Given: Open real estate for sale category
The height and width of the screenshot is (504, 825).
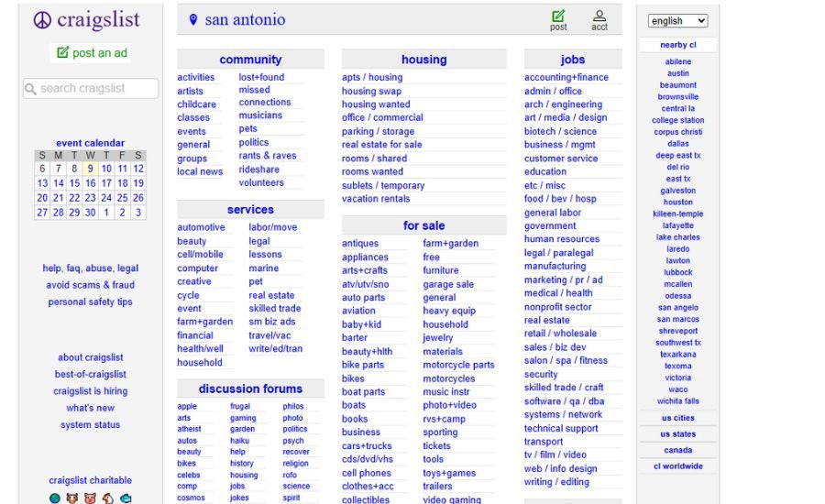Looking at the screenshot, I should point(382,145).
